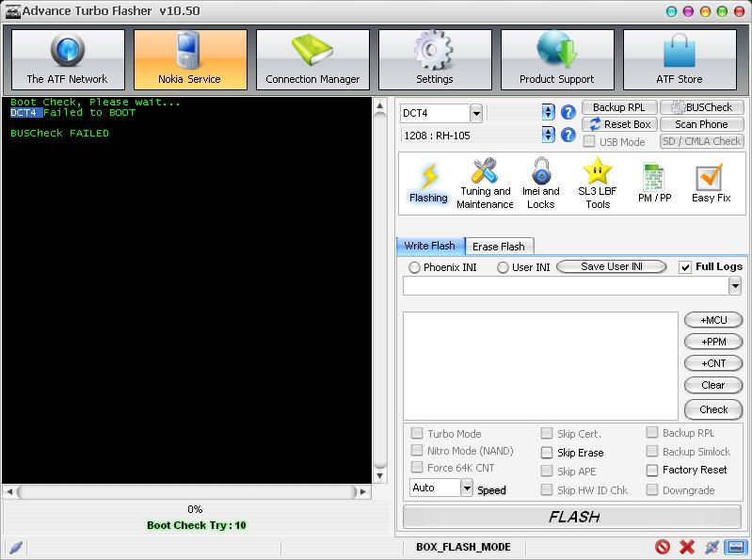Open the Settings gear section
This screenshot has height=560, width=752.
[435, 59]
